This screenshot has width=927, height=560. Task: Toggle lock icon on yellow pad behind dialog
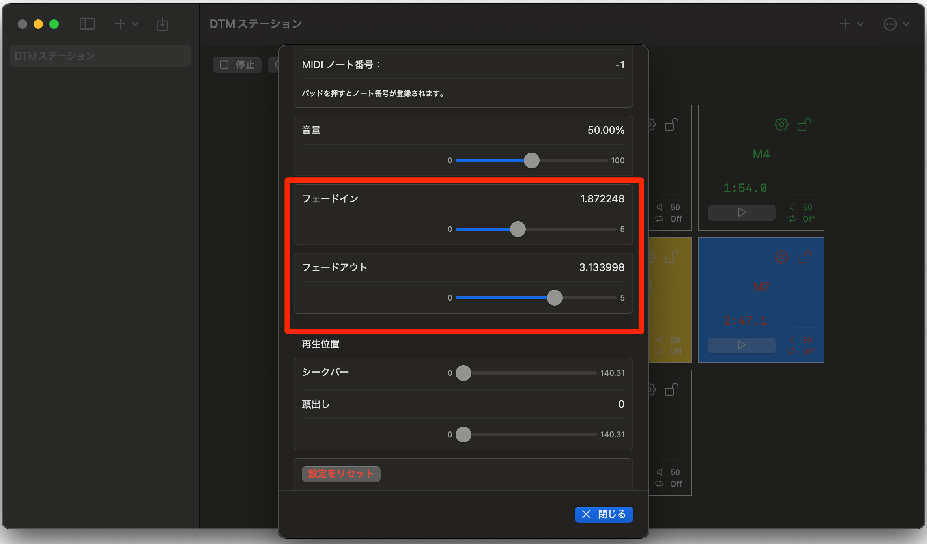click(x=672, y=257)
